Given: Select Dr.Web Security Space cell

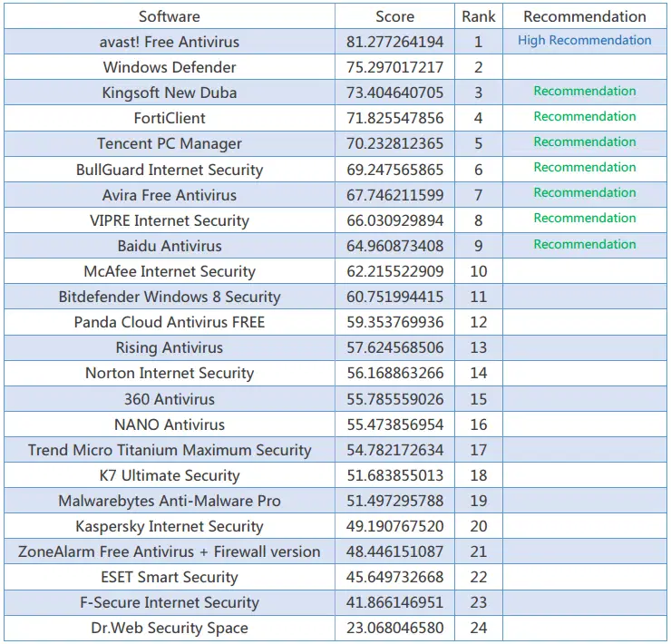Looking at the screenshot, I should click(170, 629).
